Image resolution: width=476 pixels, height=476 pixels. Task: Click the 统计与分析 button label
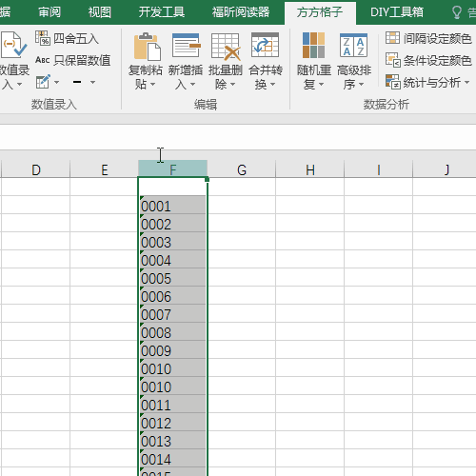(x=432, y=83)
